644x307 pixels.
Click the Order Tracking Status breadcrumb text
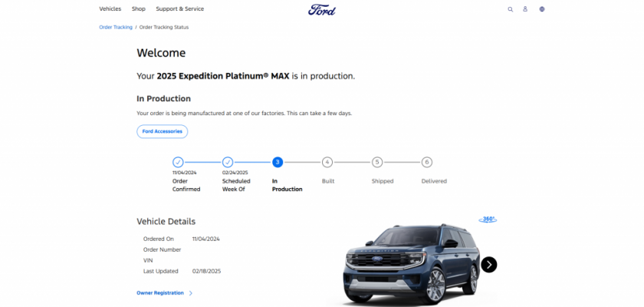[x=164, y=27]
